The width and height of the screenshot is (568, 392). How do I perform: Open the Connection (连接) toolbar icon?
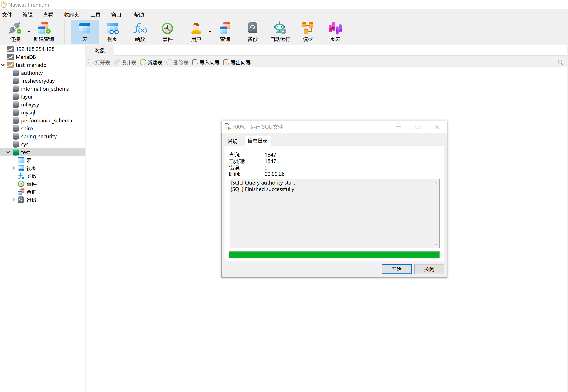(x=15, y=28)
